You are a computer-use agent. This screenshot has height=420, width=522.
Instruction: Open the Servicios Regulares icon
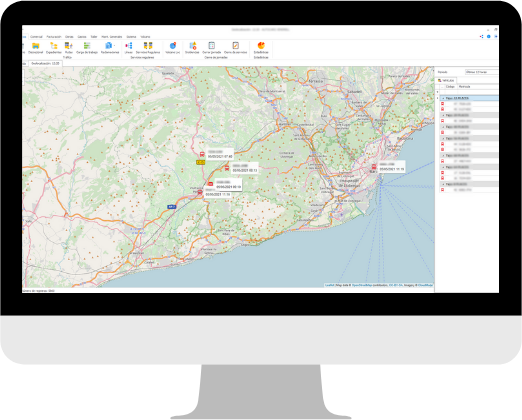click(148, 46)
